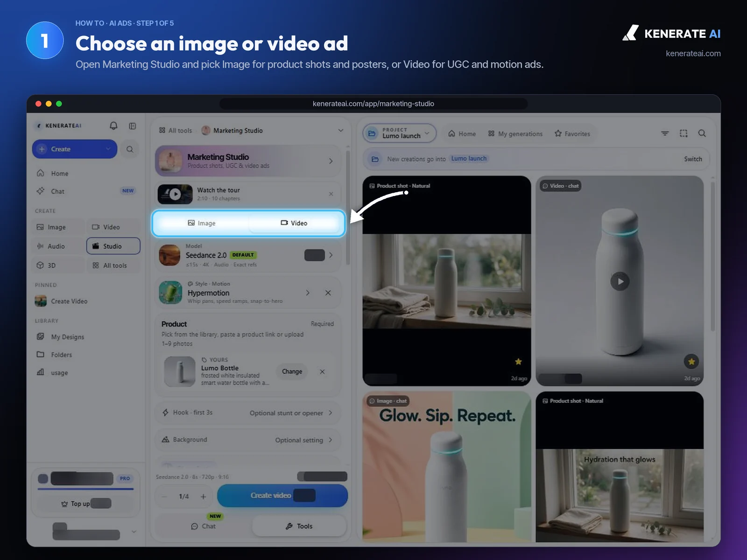The height and width of the screenshot is (560, 747).
Task: Open the Lumo launch project dropdown
Action: [x=400, y=133]
